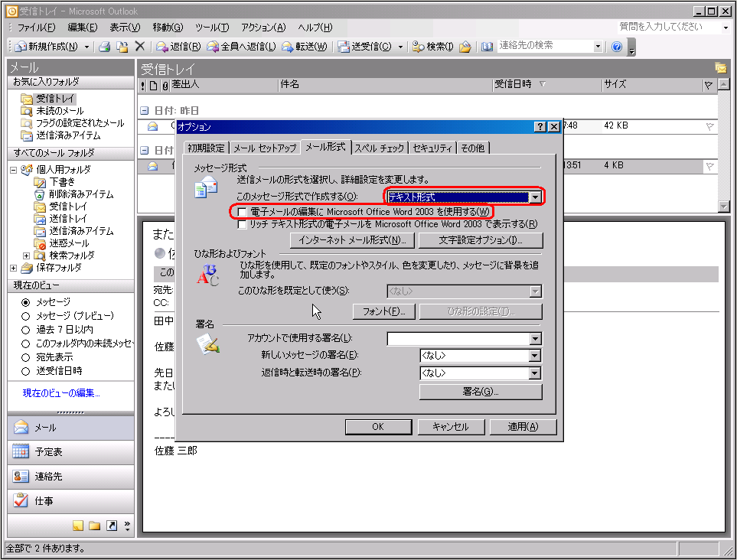The image size is (737, 560).
Task: Click flag icon on the 42 KB message
Action: pyautogui.click(x=709, y=126)
